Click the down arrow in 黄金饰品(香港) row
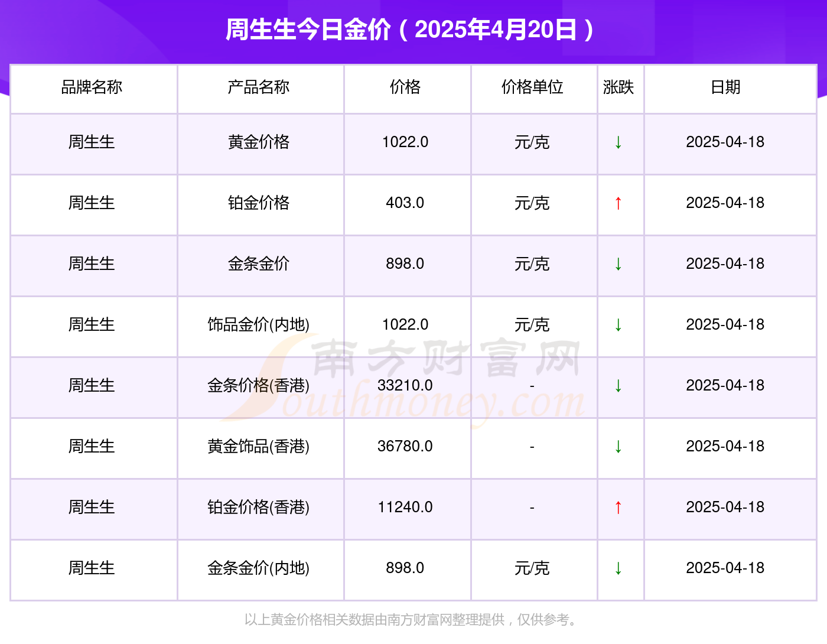The width and height of the screenshot is (827, 644). (x=618, y=447)
